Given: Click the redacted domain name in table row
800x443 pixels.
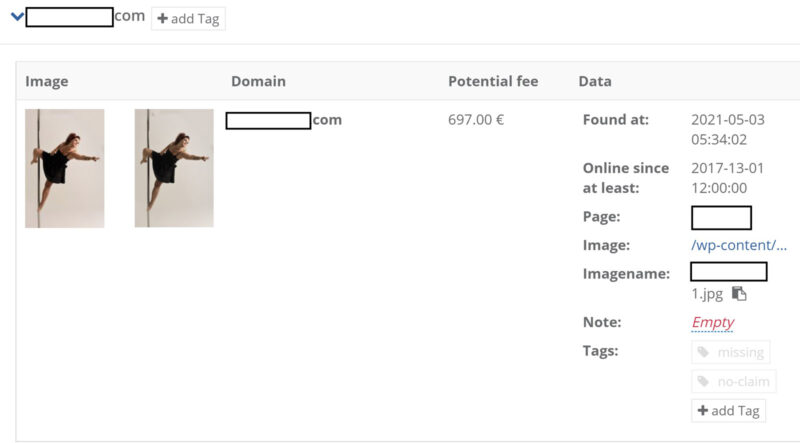Looking at the screenshot, I should tap(284, 120).
